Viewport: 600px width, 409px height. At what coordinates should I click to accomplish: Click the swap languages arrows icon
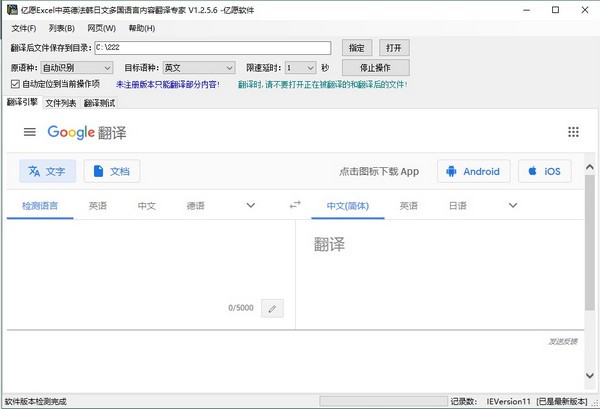(295, 205)
